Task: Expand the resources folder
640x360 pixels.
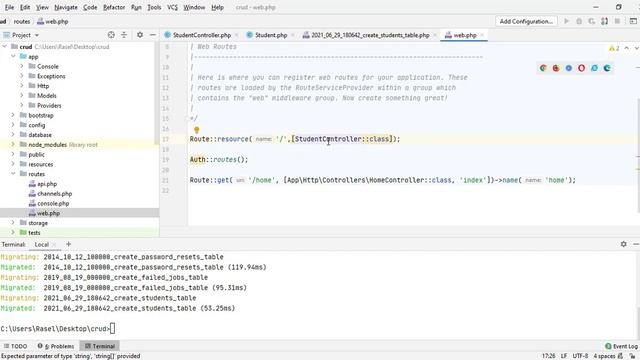Action: pos(13,164)
